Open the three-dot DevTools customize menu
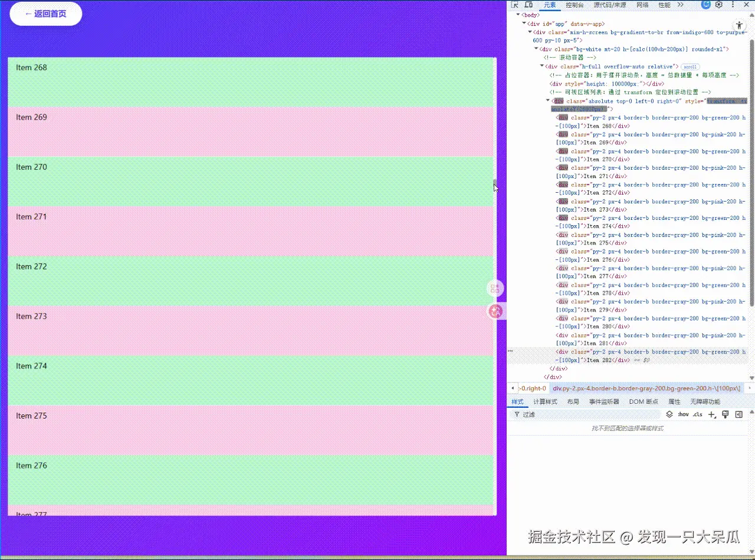Screen dimensions: 755x560 pos(733,5)
